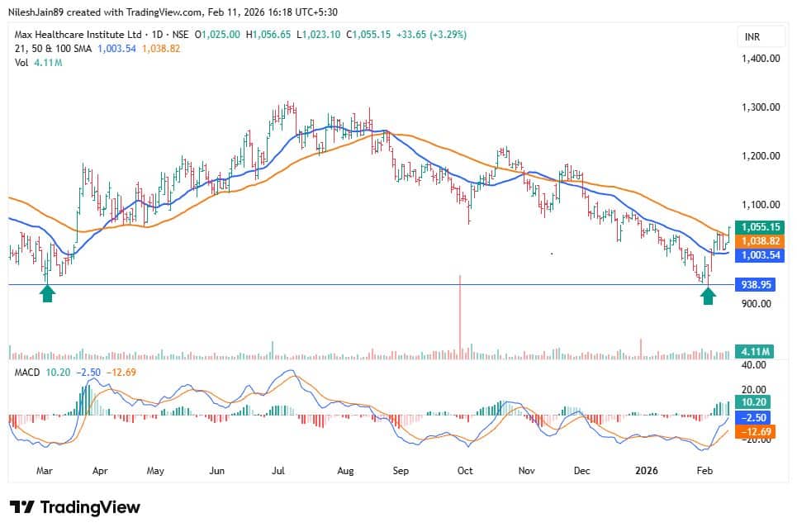The height and width of the screenshot is (532, 797).
Task: Click the green 10.20 MACD axis tag
Action: click(x=752, y=401)
